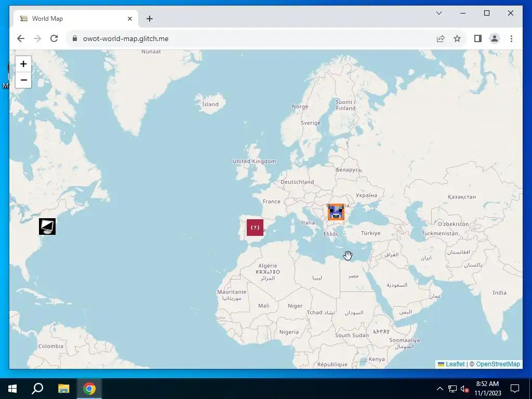
Task: Toggle the browser side panel
Action: coord(478,38)
